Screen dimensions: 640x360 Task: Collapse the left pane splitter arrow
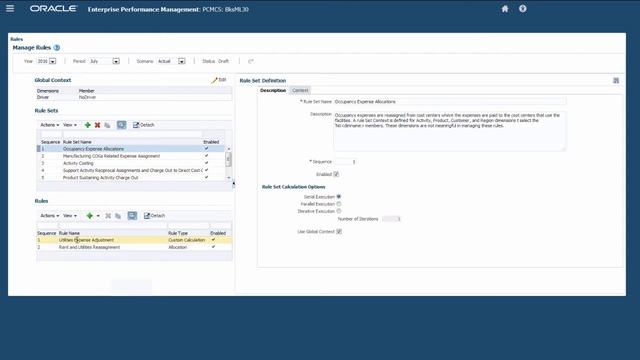point(233,184)
